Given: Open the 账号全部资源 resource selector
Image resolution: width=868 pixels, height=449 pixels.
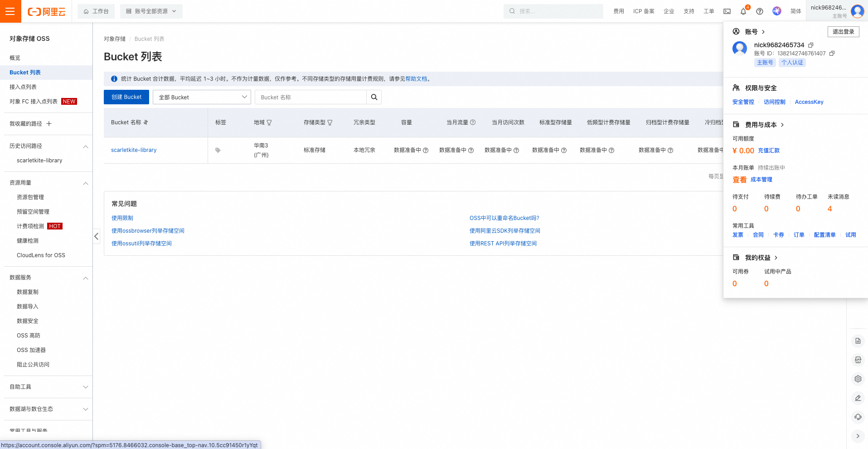Looking at the screenshot, I should click(151, 11).
